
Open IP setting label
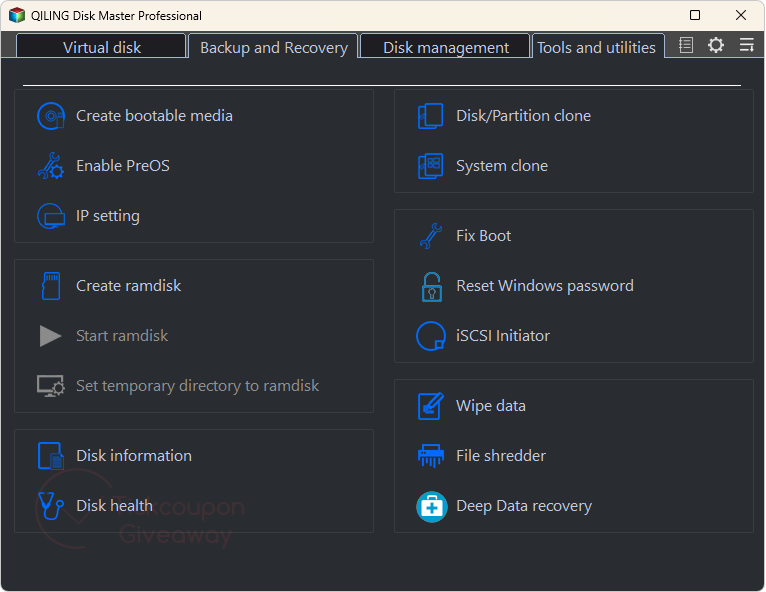[x=108, y=216]
